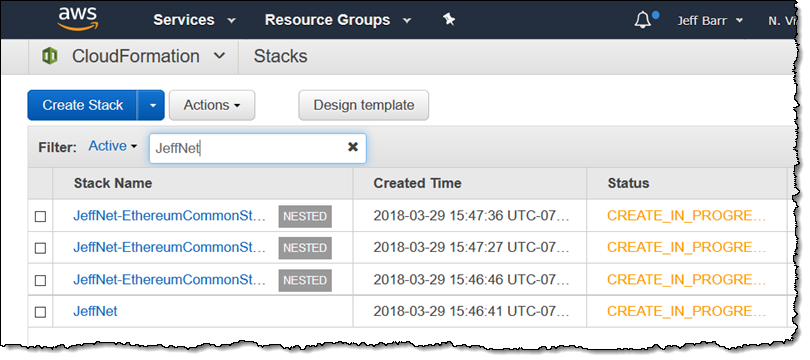Open the Jeff Barr account menu

pyautogui.click(x=710, y=21)
